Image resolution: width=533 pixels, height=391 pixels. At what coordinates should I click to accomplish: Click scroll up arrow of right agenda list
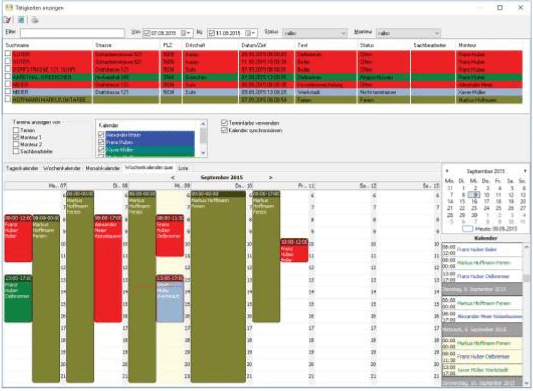[x=526, y=246]
